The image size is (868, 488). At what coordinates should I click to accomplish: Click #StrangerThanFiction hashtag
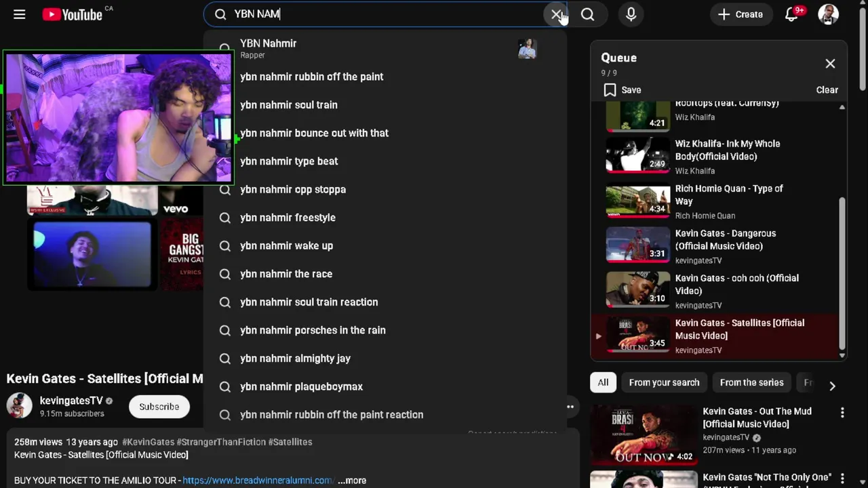221,442
